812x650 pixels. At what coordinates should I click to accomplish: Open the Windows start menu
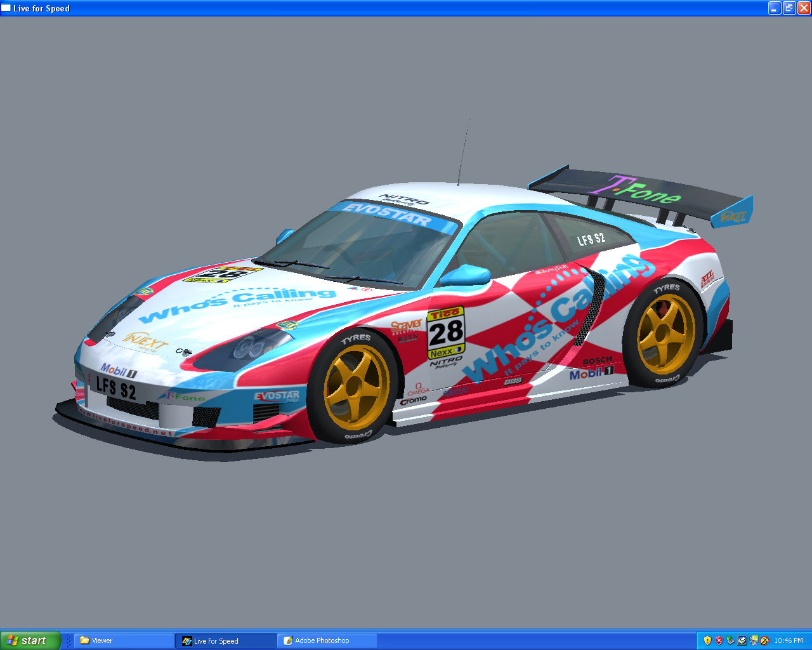[x=30, y=640]
